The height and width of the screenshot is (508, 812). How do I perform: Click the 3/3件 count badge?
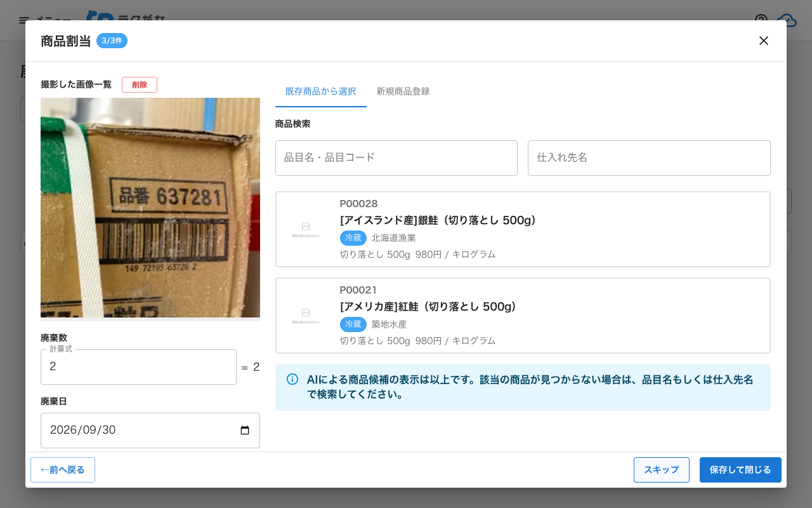coord(112,41)
